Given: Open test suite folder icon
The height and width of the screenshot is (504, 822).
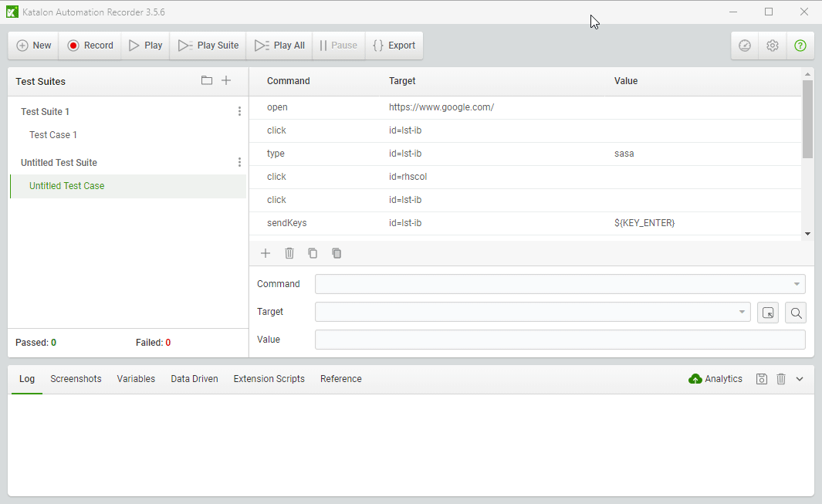Looking at the screenshot, I should (207, 80).
